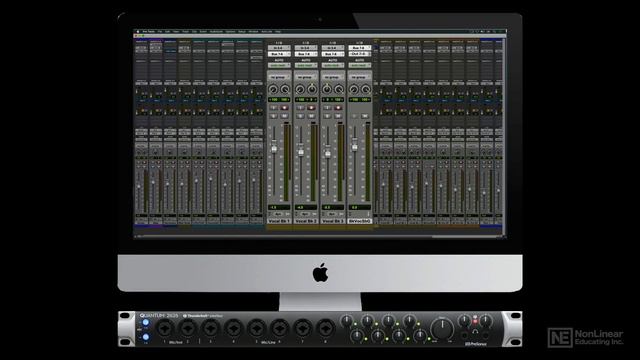Viewport: 640px width, 360px height.
Task: Toggle input monitoring on Vocal Bk 2
Action: (301, 108)
